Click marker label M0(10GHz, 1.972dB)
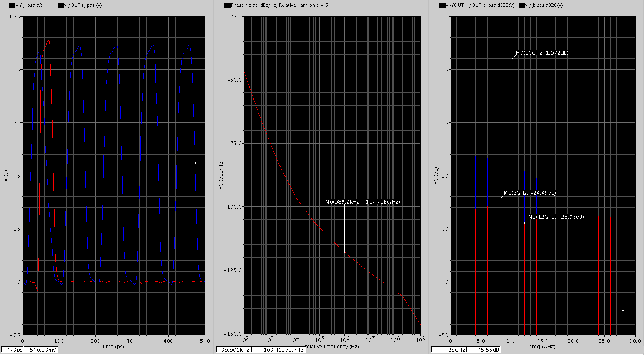Viewport: 644px width, 355px height. coord(542,53)
